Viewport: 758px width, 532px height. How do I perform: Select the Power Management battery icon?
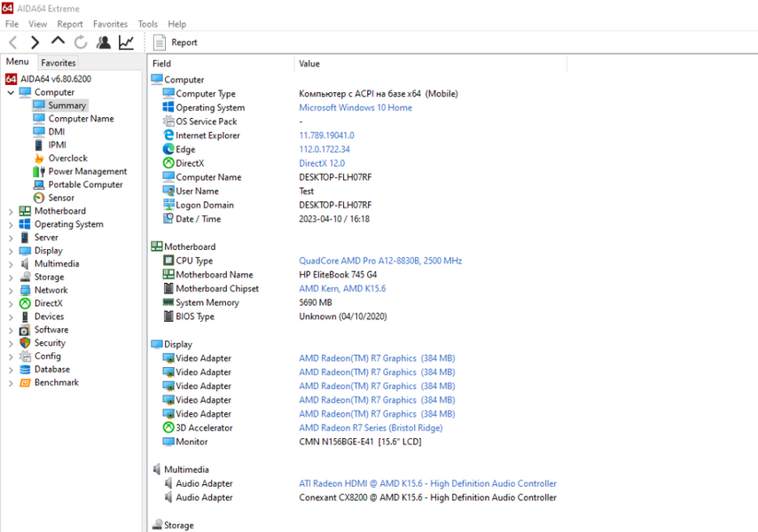39,171
